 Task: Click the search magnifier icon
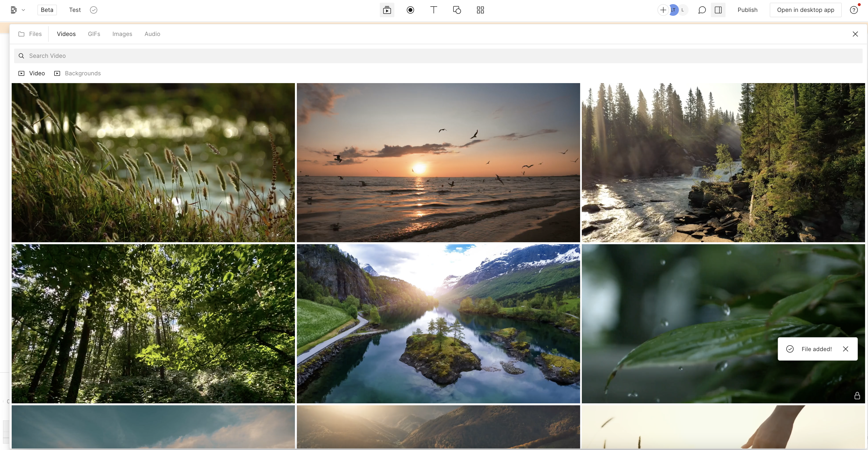coord(21,56)
